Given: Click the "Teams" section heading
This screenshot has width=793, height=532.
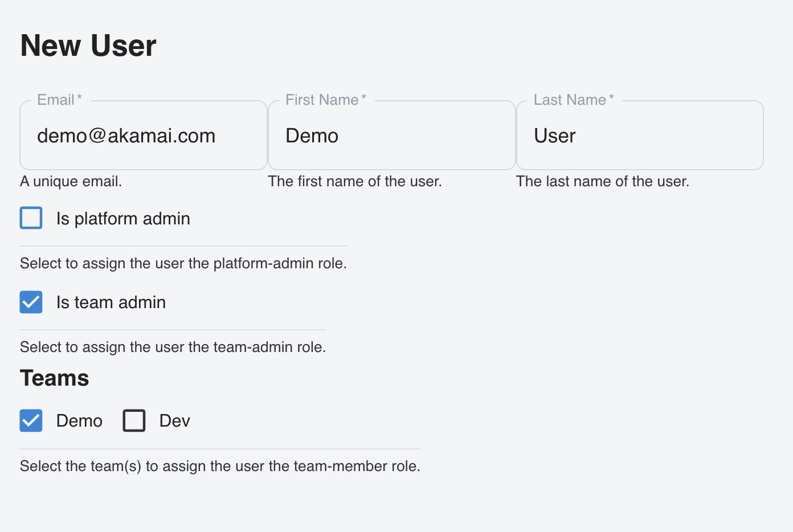Looking at the screenshot, I should click(x=55, y=378).
